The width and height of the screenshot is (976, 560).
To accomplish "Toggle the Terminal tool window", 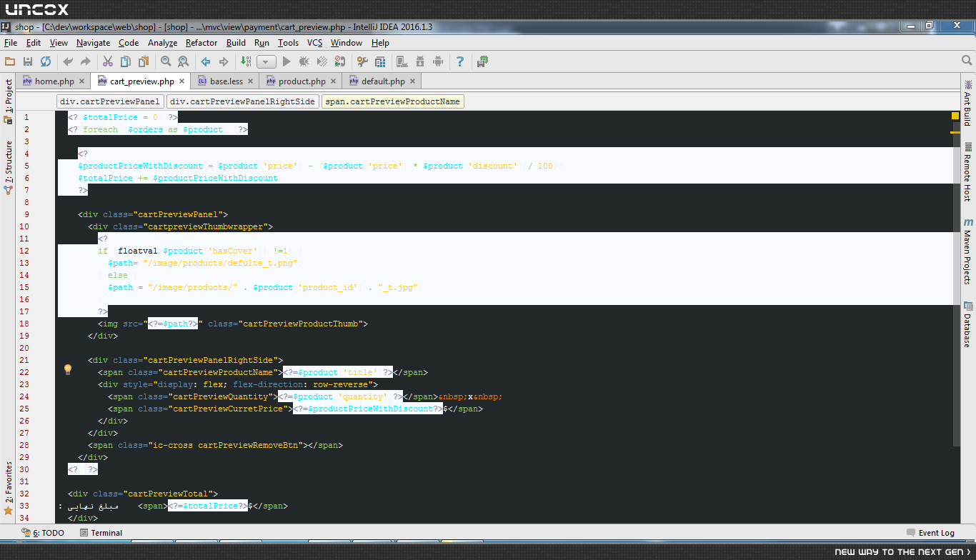I will coord(101,533).
